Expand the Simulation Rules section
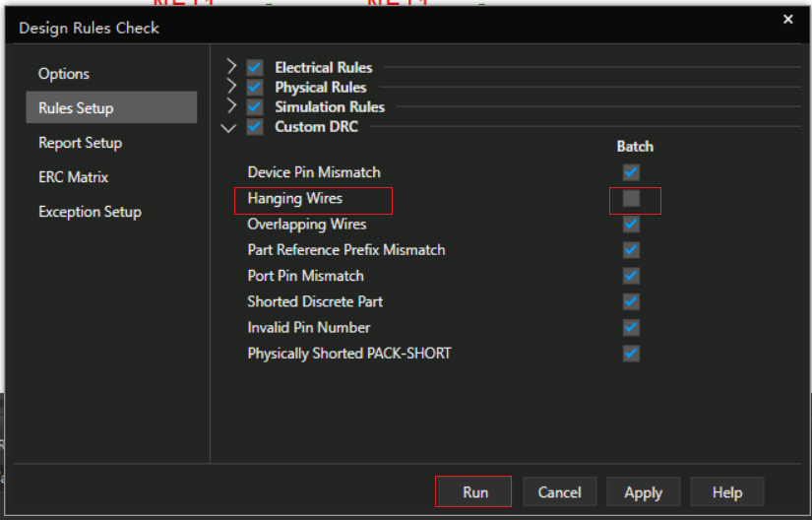The width and height of the screenshot is (812, 520). click(231, 106)
